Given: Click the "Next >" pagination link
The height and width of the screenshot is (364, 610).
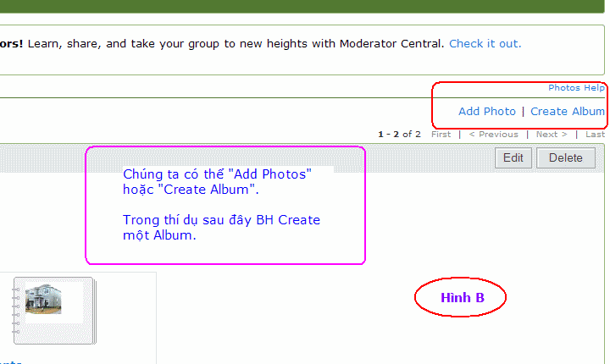Looking at the screenshot, I should pos(552,134).
